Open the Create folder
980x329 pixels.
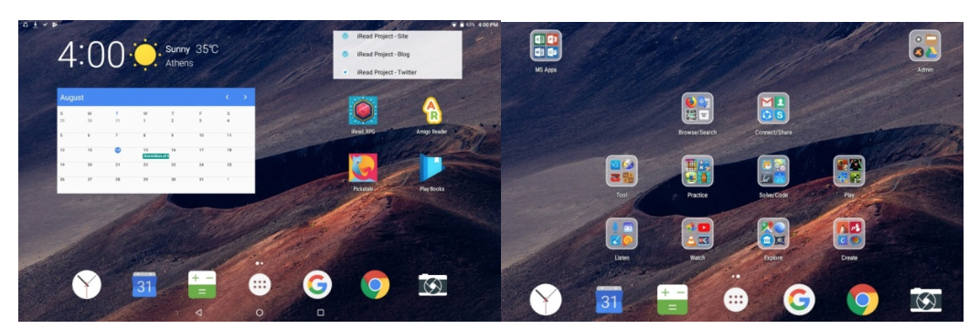(849, 233)
